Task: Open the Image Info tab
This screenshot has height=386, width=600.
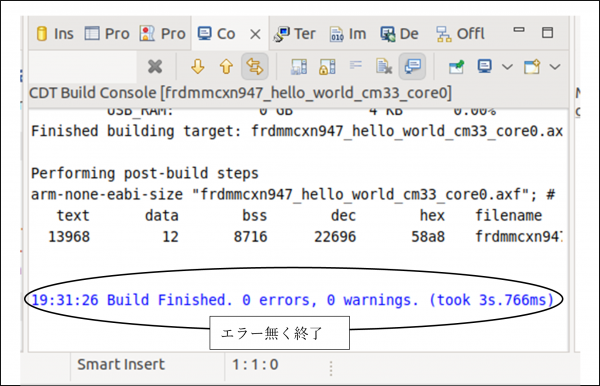Action: pyautogui.click(x=348, y=34)
